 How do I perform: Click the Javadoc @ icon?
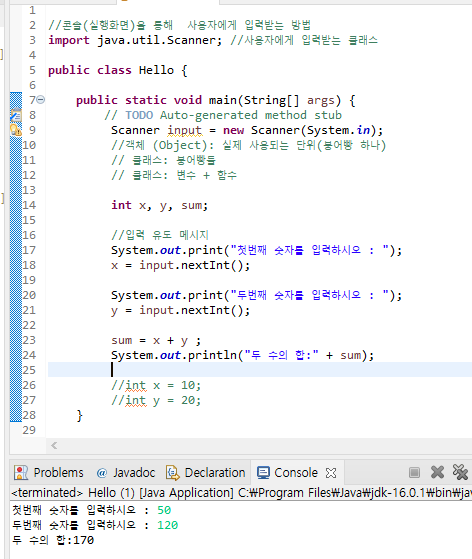click(x=102, y=473)
